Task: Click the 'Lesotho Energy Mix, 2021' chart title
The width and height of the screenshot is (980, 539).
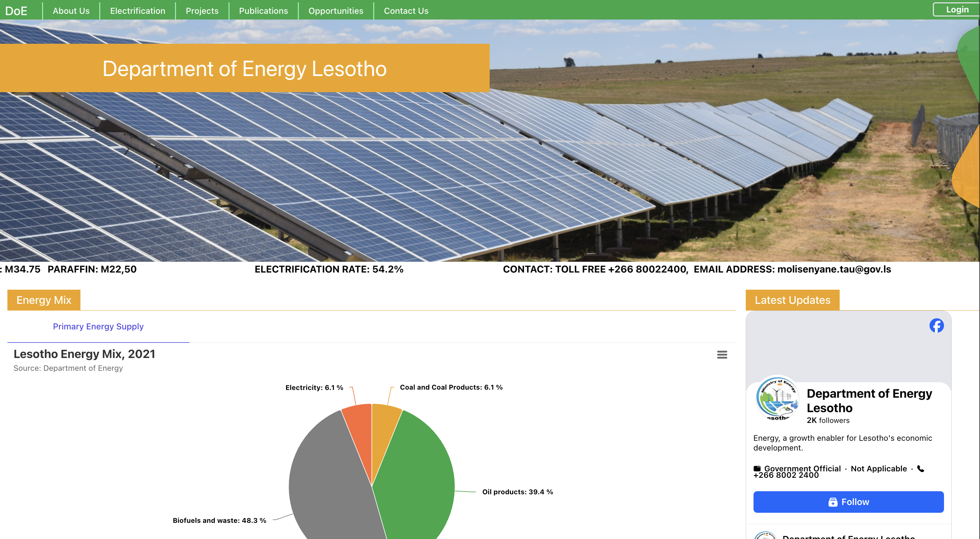Action: [x=84, y=354]
